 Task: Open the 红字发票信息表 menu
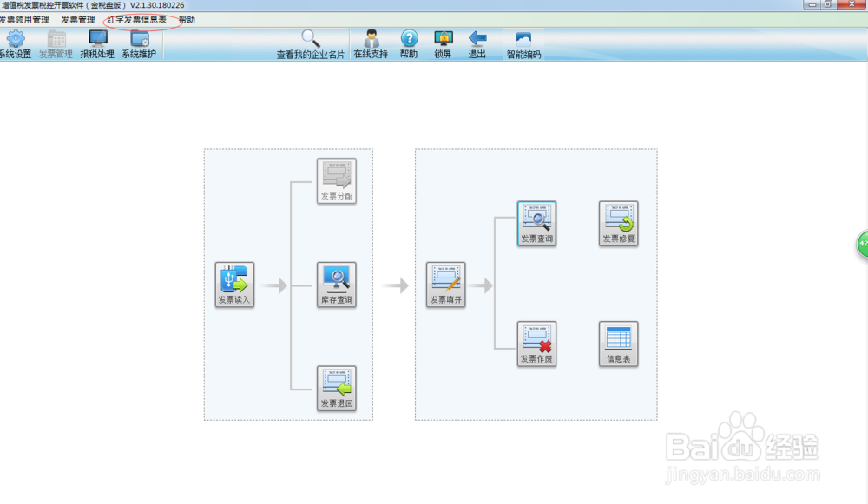click(137, 19)
